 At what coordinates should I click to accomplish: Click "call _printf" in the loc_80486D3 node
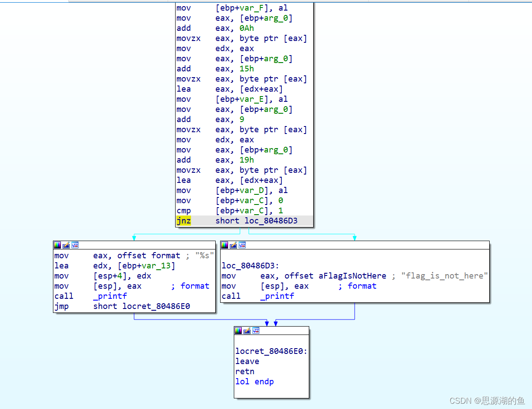pos(258,296)
